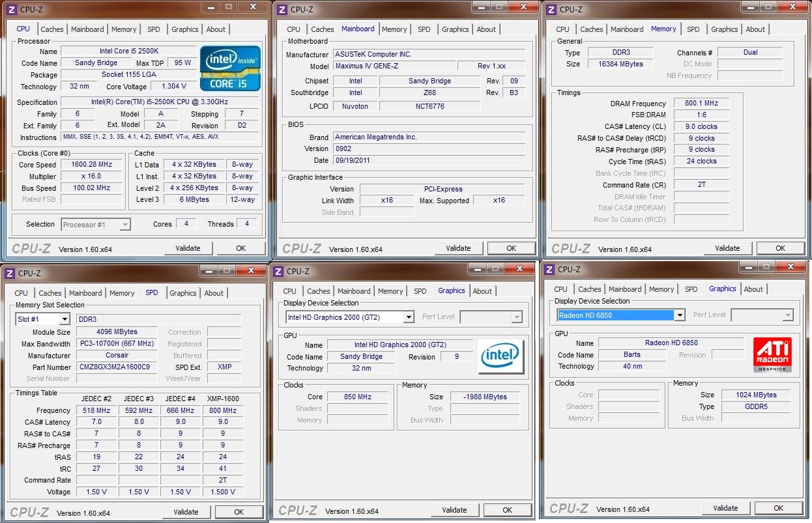Click the mainboard model 'Maximus IV GENE-Z'
This screenshot has width=812, height=523.
(393, 66)
